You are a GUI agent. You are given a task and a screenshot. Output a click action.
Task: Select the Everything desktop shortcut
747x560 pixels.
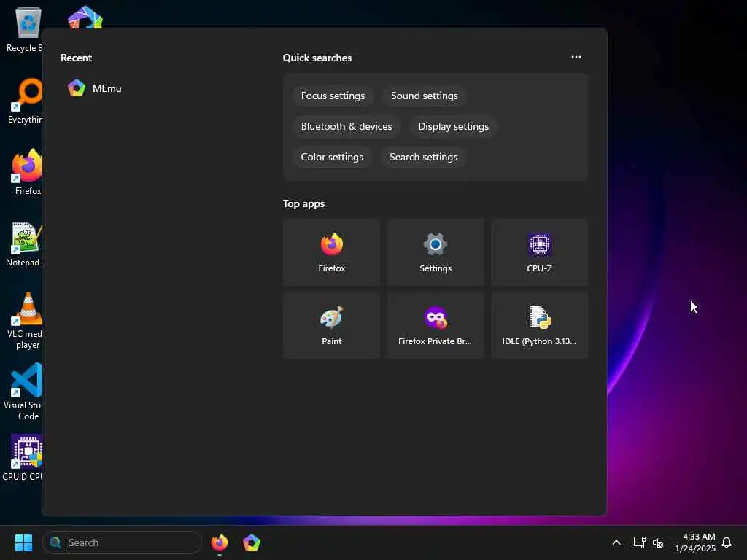(x=24, y=101)
